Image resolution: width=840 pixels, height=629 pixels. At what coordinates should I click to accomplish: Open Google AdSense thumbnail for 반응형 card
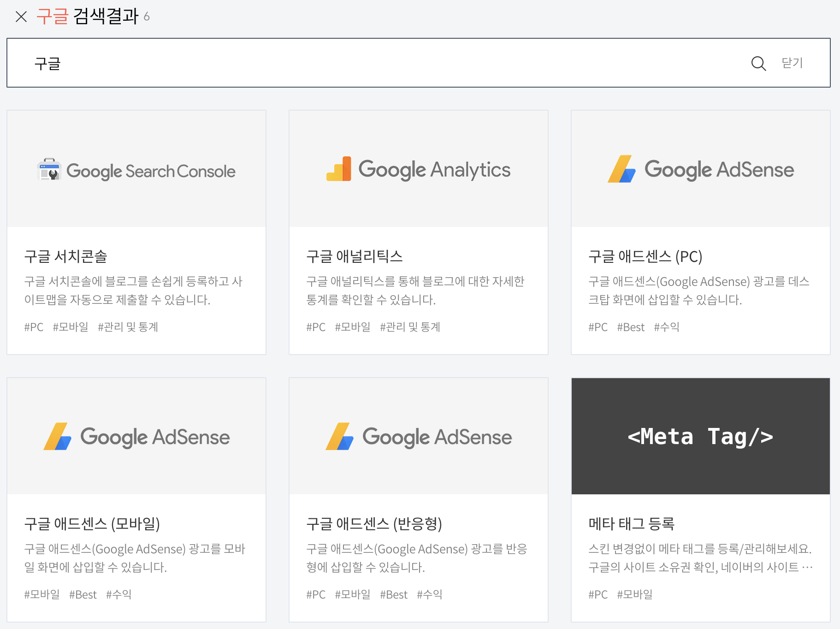419,436
